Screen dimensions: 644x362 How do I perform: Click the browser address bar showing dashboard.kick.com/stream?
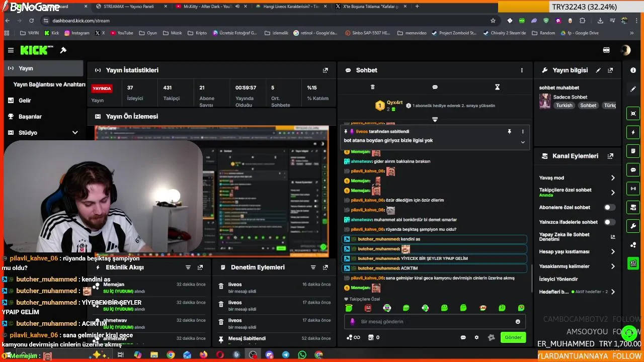click(267, 21)
